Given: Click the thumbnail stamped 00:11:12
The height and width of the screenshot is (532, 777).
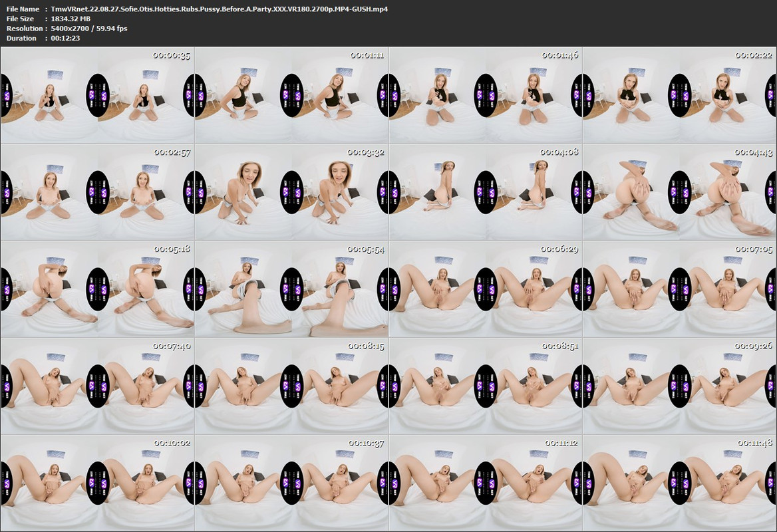Looking at the screenshot, I should (x=486, y=483).
